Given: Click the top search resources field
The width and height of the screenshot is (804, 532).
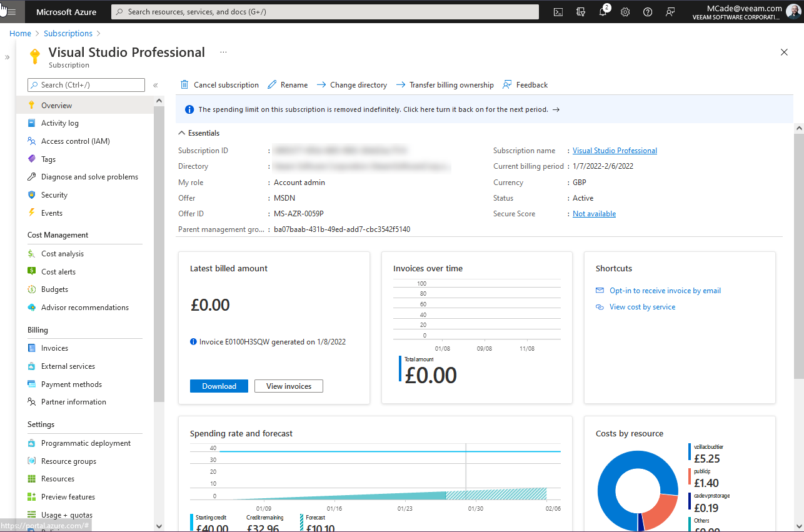Looking at the screenshot, I should click(x=325, y=12).
